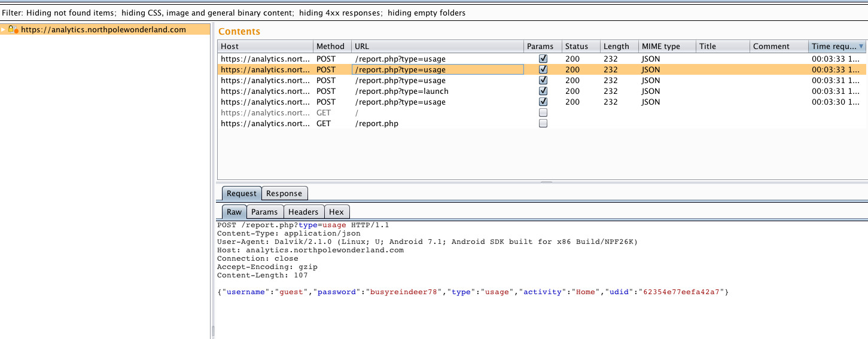Open the site map filter bar
The height and width of the screenshot is (339, 868).
point(233,13)
